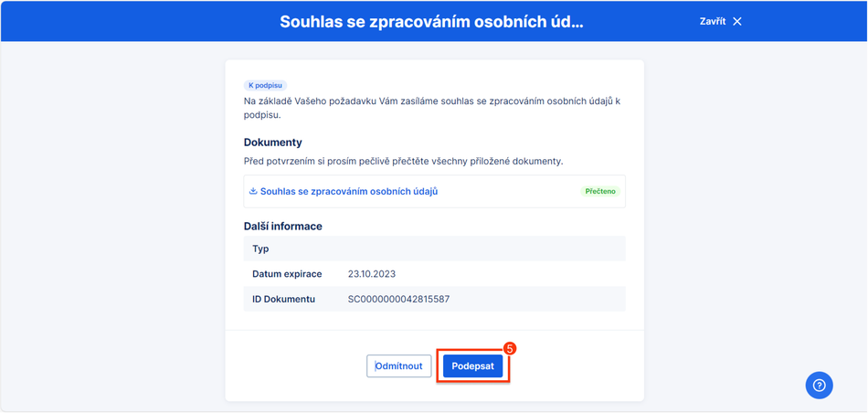Click the Odmítnout button

point(398,365)
